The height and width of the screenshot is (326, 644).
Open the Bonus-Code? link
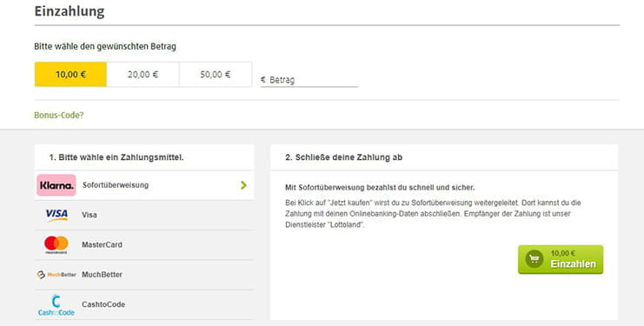59,115
